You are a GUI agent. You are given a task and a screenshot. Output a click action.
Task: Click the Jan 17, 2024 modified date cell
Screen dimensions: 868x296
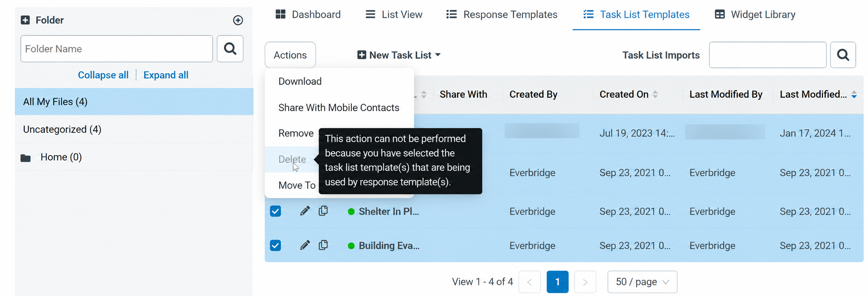click(x=815, y=133)
